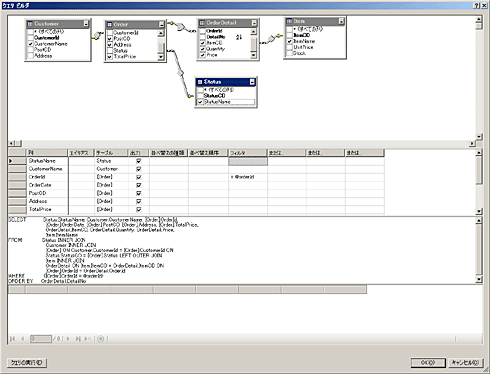The width and height of the screenshot is (490, 374).
Task: Click the record position input field
Action: 41,339
